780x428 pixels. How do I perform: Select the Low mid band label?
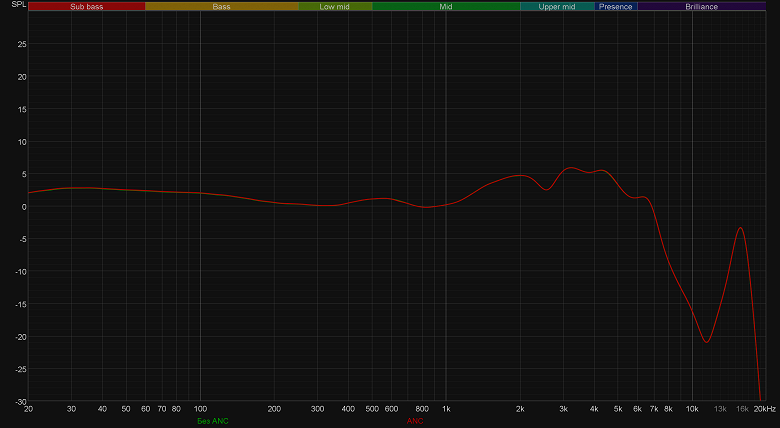[335, 6]
